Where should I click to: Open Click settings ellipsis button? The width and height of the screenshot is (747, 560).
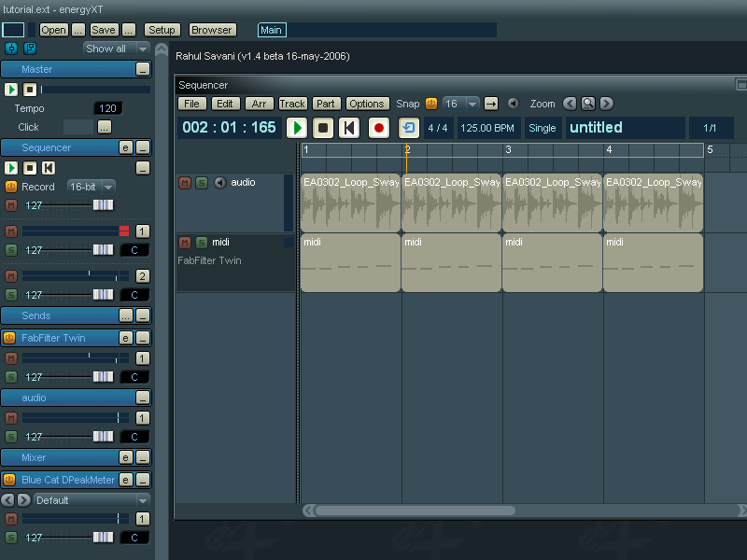pyautogui.click(x=105, y=127)
